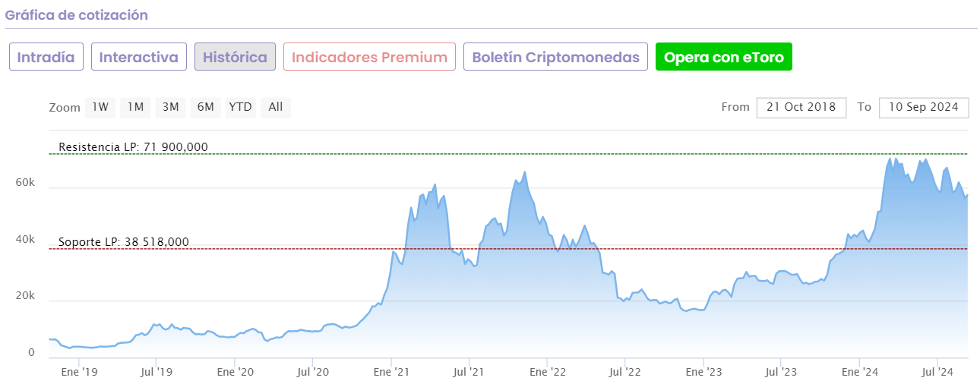This screenshot has width=980, height=381.
Task: Open Boletín Criptomonedas link
Action: click(x=555, y=57)
